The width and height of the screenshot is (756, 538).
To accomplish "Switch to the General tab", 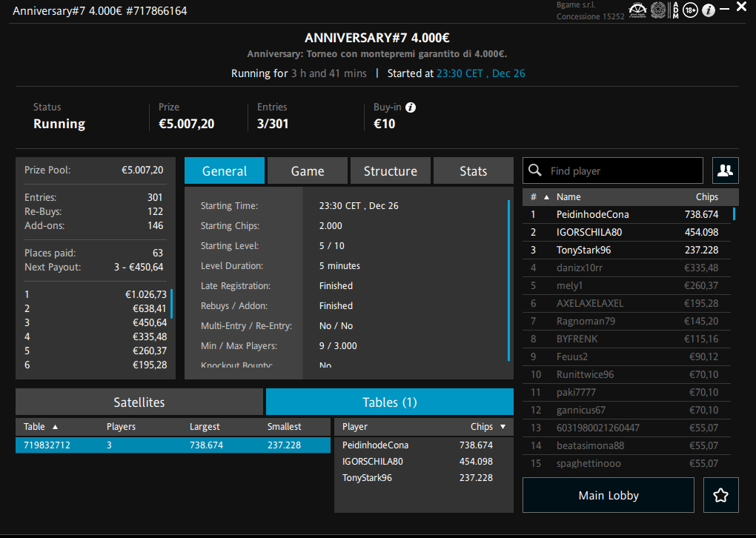I will (x=225, y=170).
